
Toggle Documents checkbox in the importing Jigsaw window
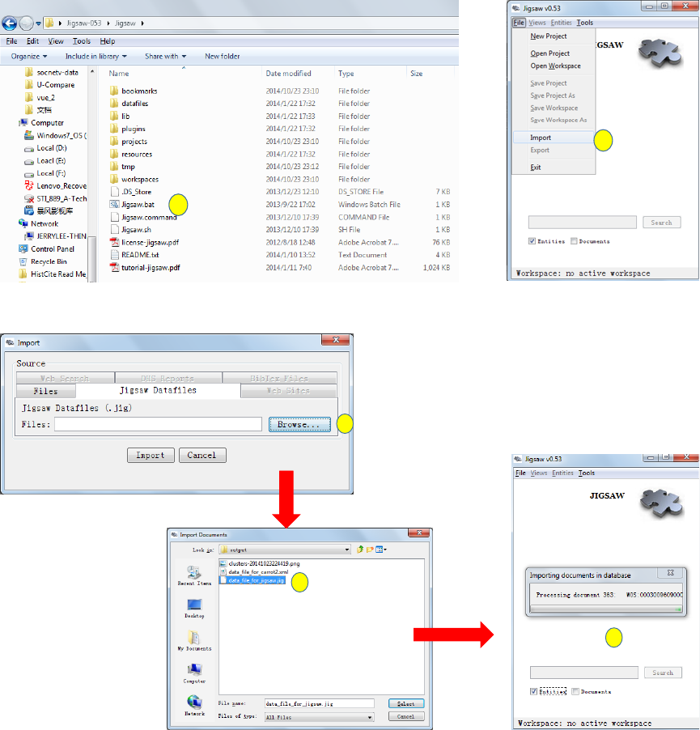(575, 692)
